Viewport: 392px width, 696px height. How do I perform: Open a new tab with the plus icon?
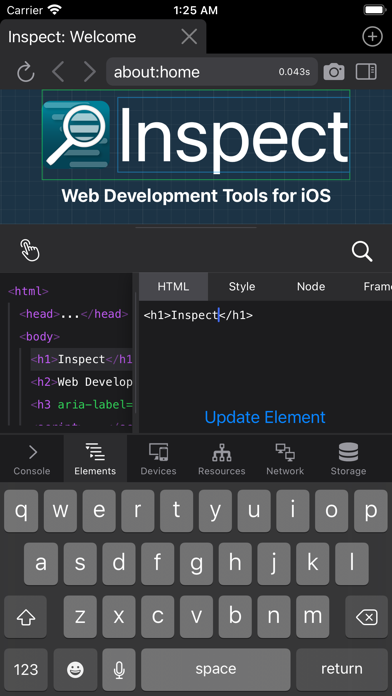372,37
